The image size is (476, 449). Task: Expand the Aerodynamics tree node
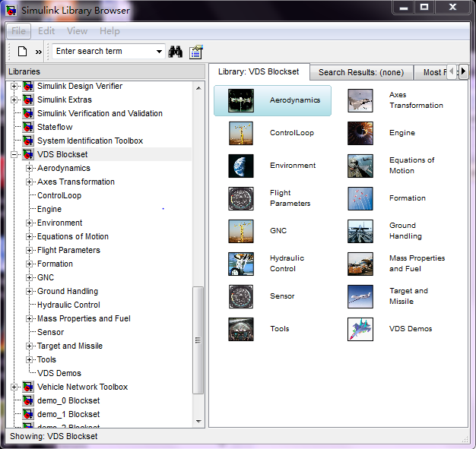[x=29, y=168]
